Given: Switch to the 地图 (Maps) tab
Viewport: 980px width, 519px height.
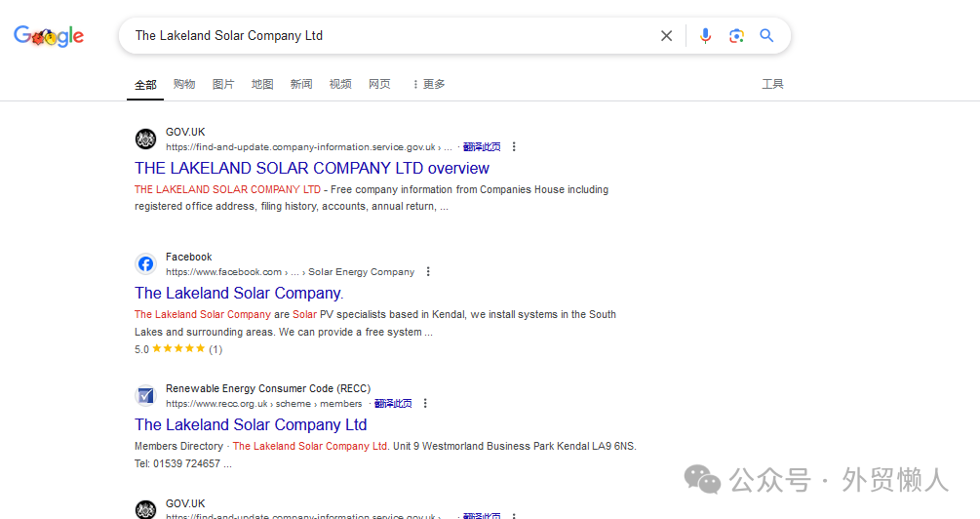Looking at the screenshot, I should 262,84.
